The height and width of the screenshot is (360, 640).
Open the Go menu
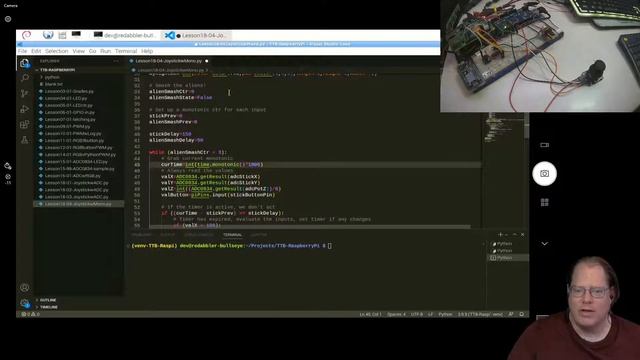click(93, 51)
